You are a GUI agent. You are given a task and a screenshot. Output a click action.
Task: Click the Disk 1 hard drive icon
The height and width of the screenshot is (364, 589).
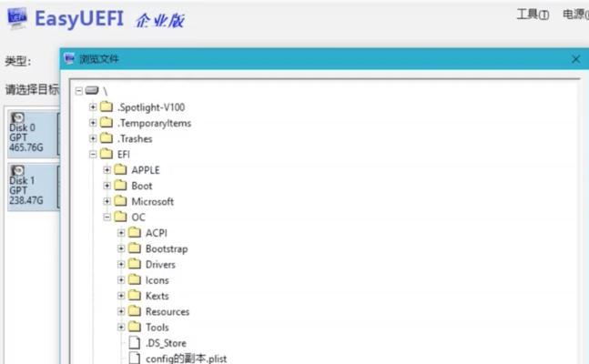coord(17,170)
